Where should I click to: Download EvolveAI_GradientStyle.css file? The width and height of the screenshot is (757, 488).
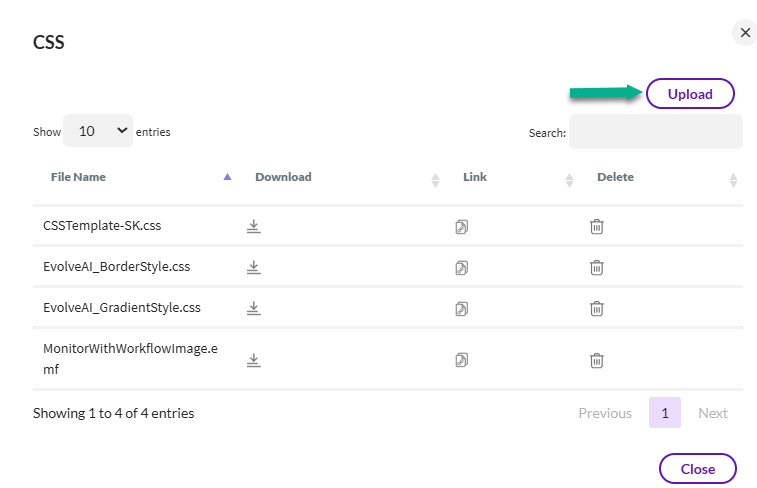pos(254,307)
